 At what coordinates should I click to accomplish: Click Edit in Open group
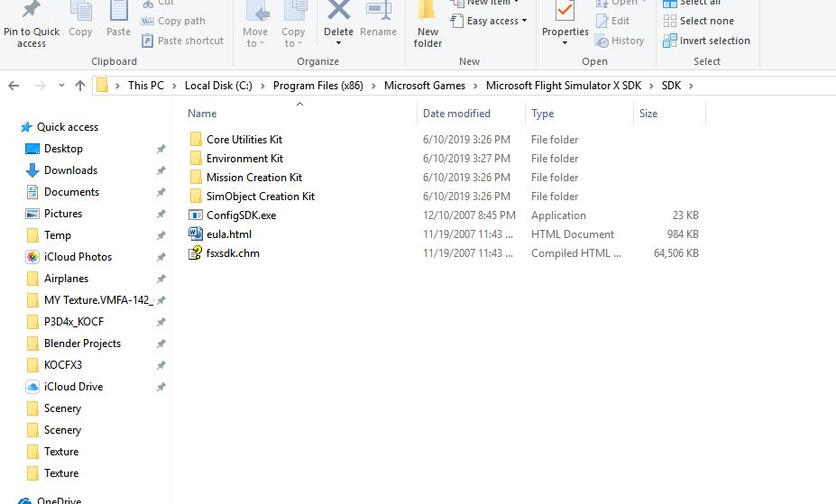(x=613, y=21)
